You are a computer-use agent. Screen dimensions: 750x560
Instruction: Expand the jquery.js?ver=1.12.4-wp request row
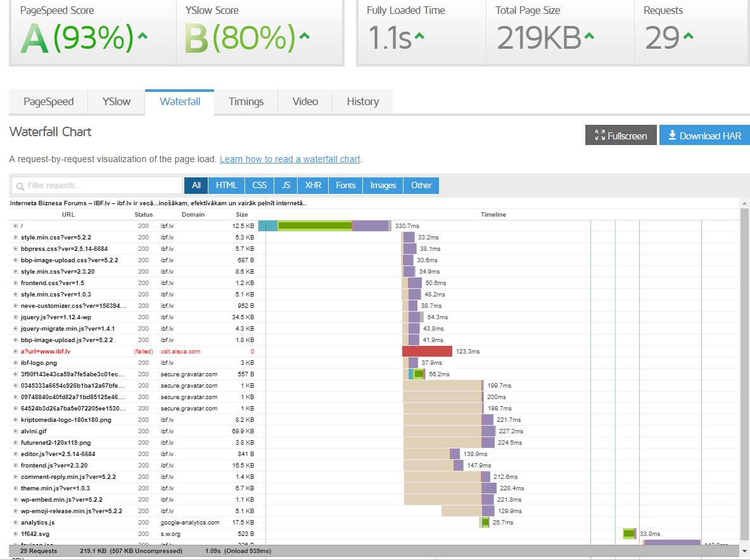15,317
